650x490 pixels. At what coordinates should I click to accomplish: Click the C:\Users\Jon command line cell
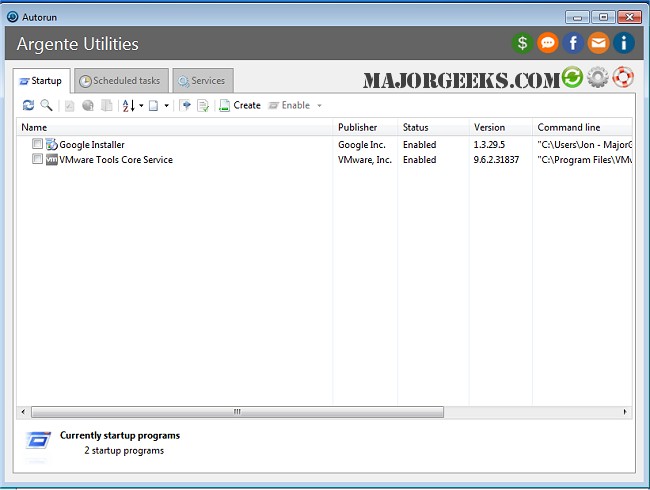[x=585, y=145]
